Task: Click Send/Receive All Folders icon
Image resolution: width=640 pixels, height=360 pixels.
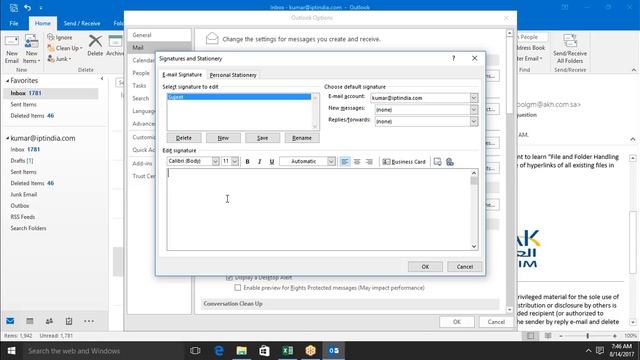Action: click(570, 49)
